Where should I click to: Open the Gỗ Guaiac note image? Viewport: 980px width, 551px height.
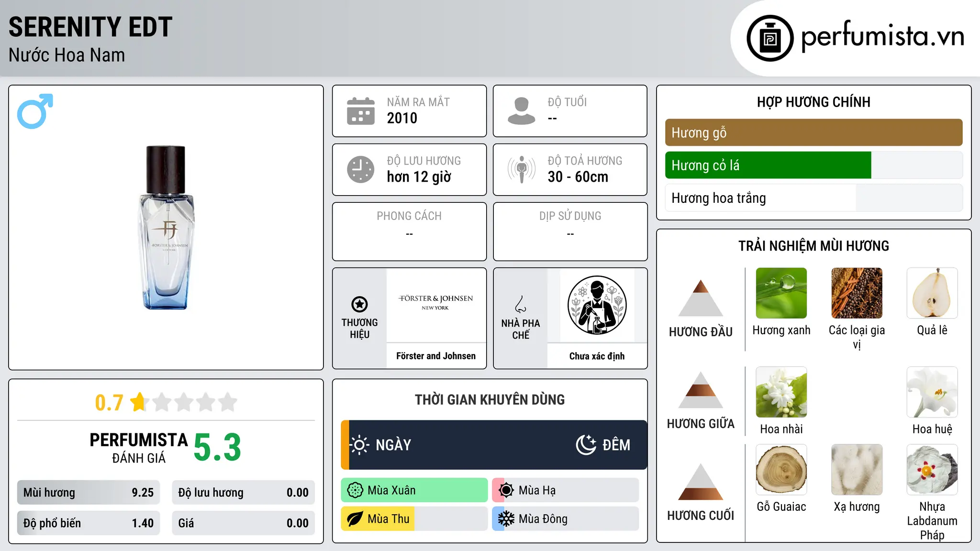(x=781, y=470)
